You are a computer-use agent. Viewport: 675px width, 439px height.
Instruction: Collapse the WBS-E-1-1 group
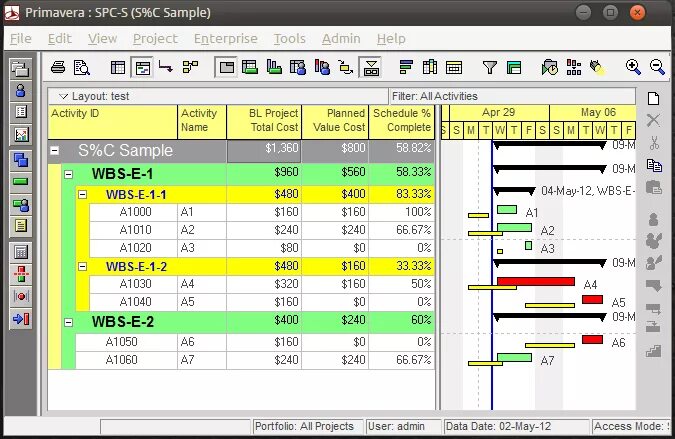click(82, 195)
